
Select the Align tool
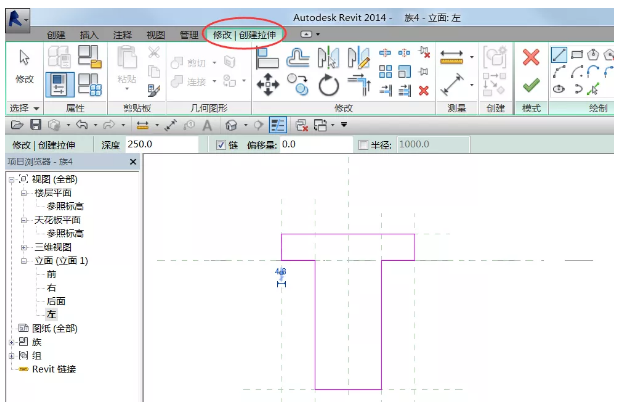pos(267,58)
